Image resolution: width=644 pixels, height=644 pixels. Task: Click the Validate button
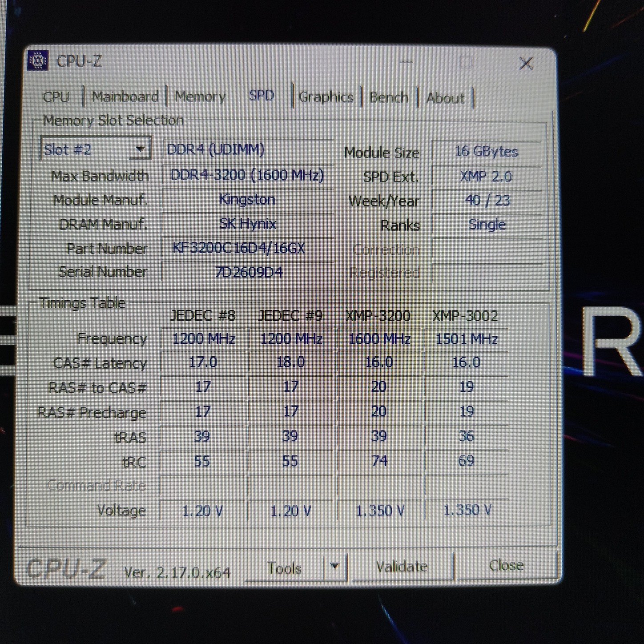pos(402,566)
